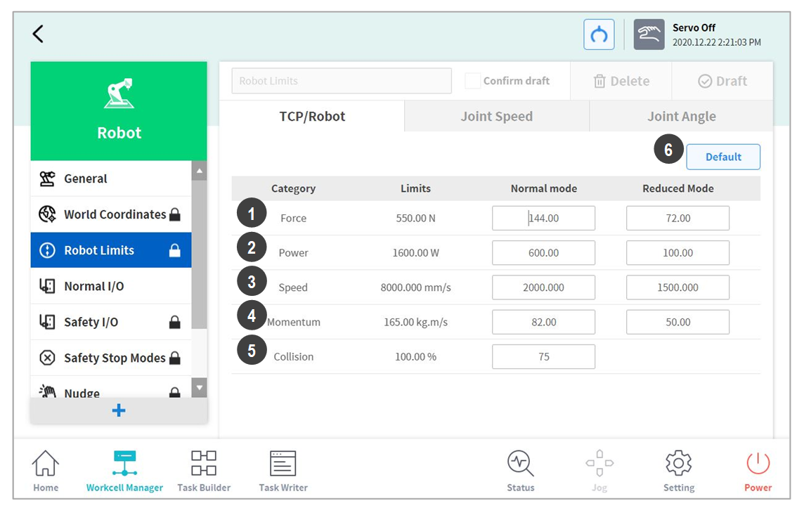Screen dimensions: 797x532
Task: Click the blue refresh icon in header
Action: 599,34
